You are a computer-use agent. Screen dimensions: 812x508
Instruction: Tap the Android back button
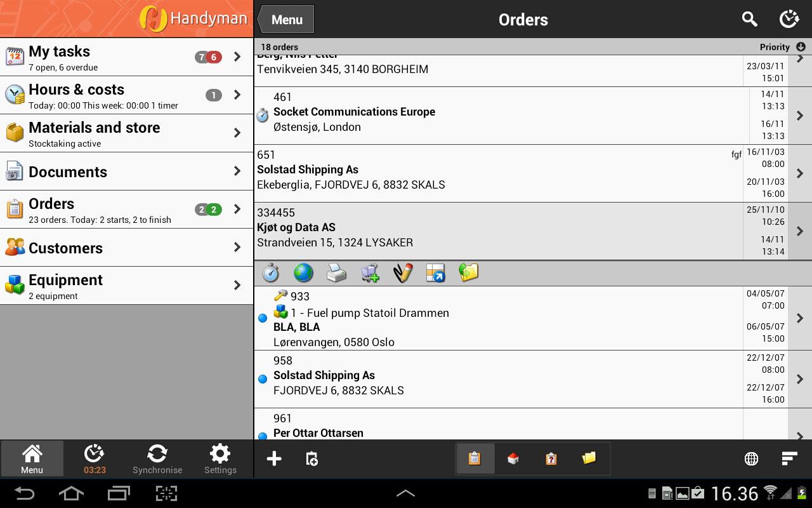[24, 493]
